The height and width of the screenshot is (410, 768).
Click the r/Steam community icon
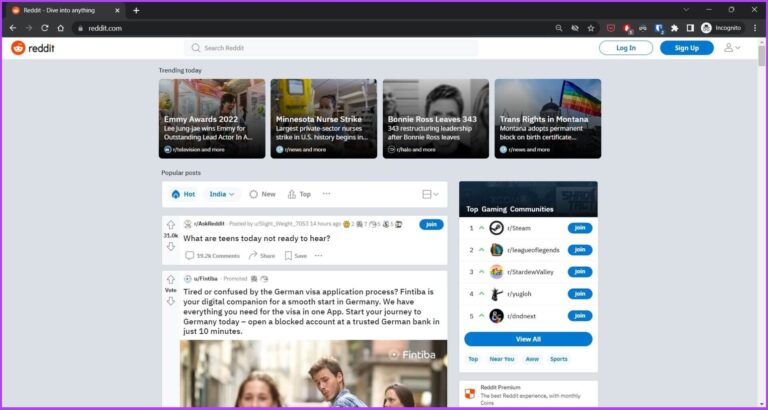[496, 228]
